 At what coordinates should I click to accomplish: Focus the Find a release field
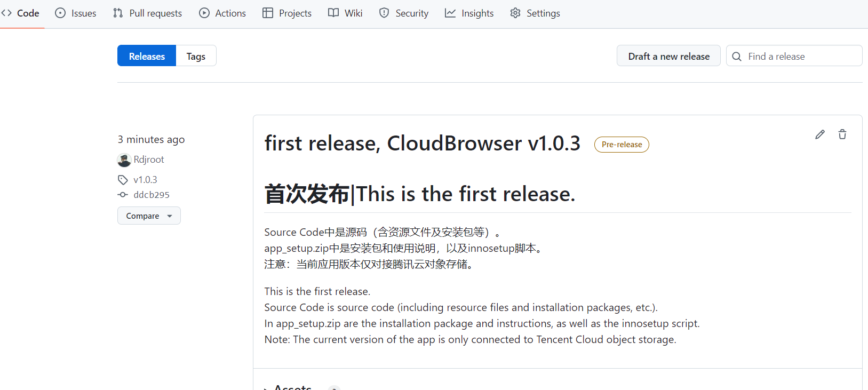794,56
